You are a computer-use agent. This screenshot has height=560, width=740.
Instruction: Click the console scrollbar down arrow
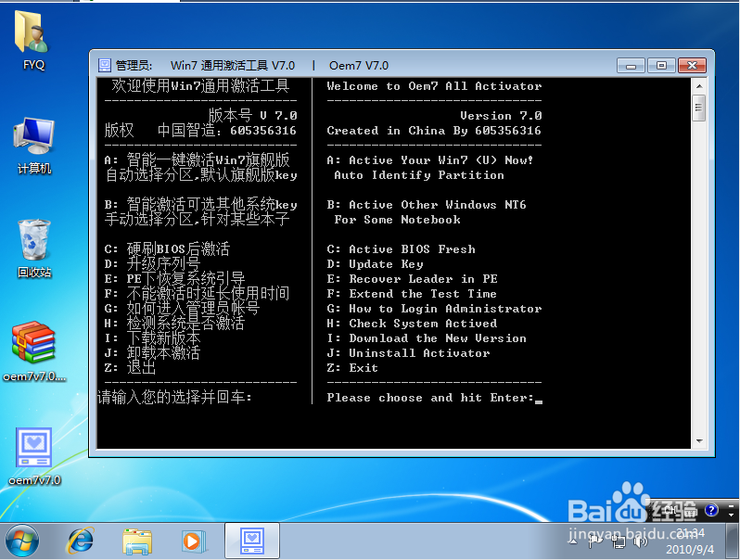[699, 441]
